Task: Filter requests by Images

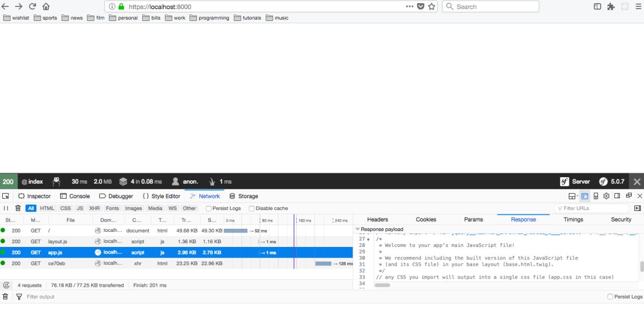Action: click(134, 208)
